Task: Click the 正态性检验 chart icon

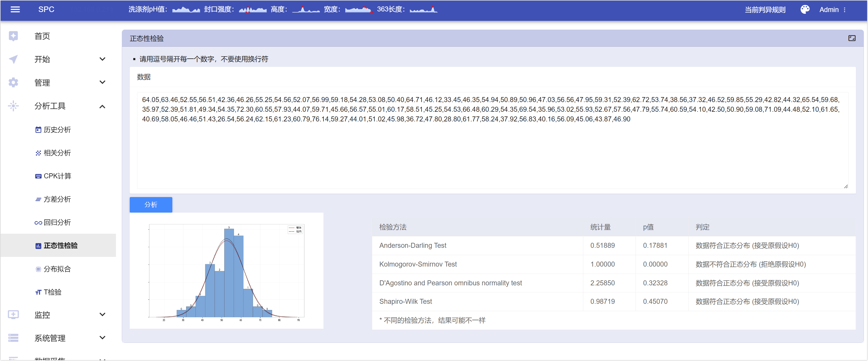Action: click(38, 246)
